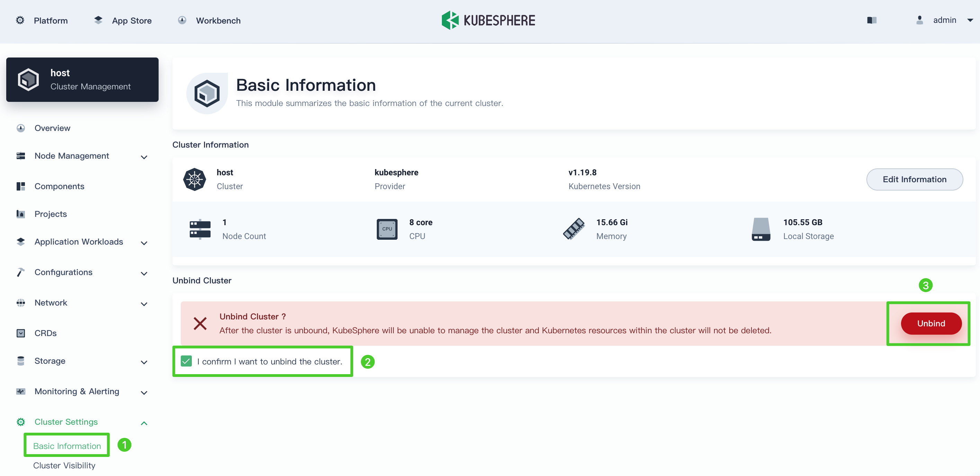Select the Monitoring & Alerting icon
Screen dimensions: 980x476
[20, 391]
